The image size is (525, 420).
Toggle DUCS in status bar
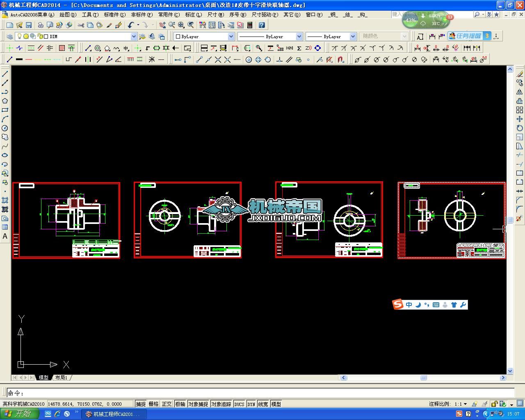point(239,404)
